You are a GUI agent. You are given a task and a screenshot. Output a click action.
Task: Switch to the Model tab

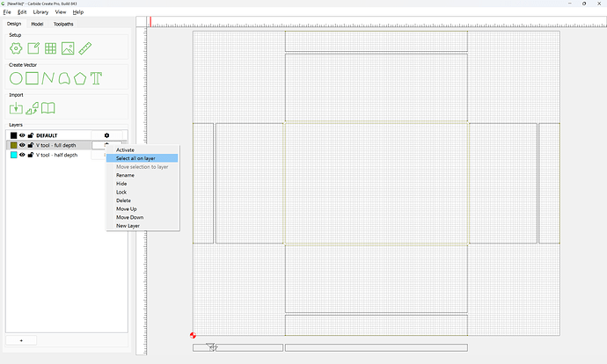coord(37,24)
